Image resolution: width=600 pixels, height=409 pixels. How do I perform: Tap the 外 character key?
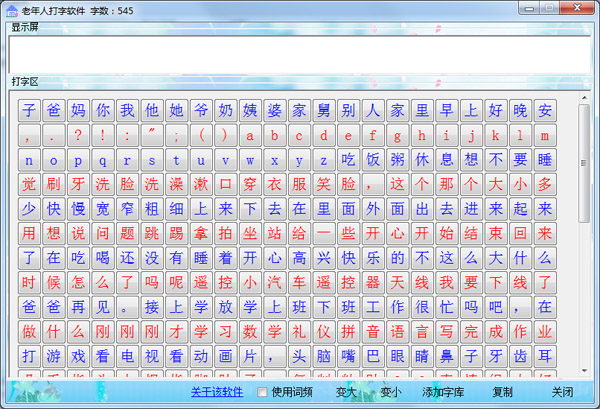point(373,209)
